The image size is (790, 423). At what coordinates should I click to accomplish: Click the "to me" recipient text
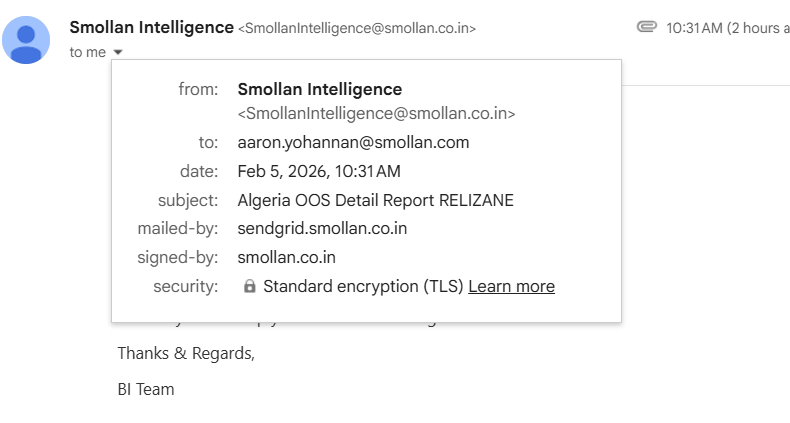tap(87, 52)
